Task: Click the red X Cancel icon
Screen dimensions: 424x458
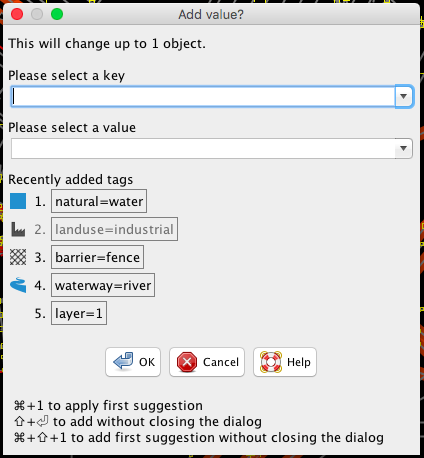Action: (x=187, y=362)
